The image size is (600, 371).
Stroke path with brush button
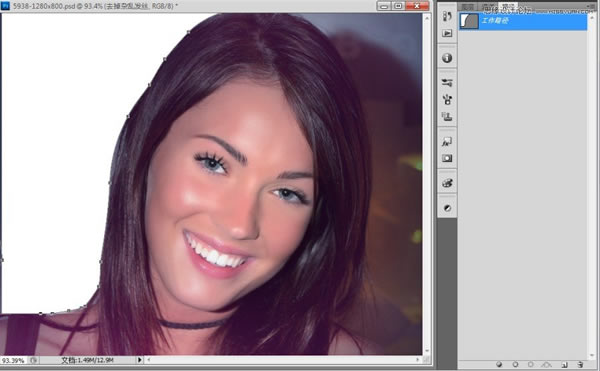(x=515, y=364)
